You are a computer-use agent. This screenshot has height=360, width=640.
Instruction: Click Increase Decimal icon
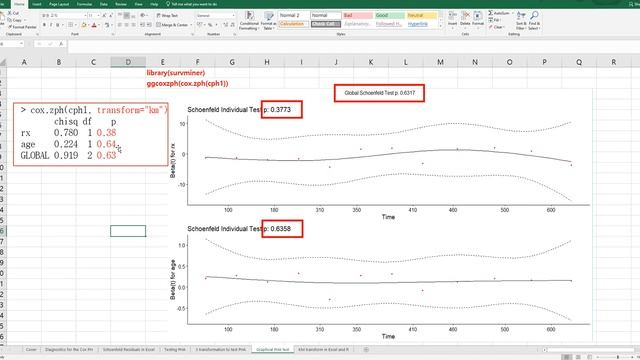[x=225, y=25]
